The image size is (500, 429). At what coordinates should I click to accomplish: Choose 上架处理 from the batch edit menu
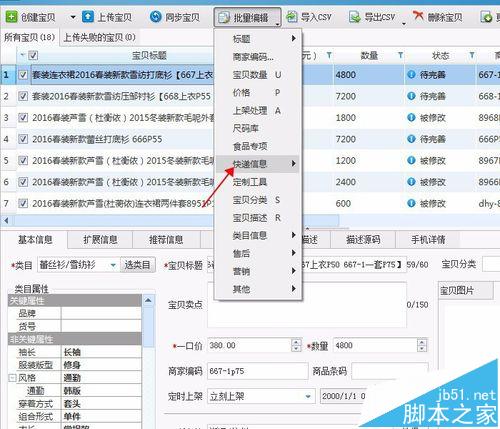click(x=258, y=110)
